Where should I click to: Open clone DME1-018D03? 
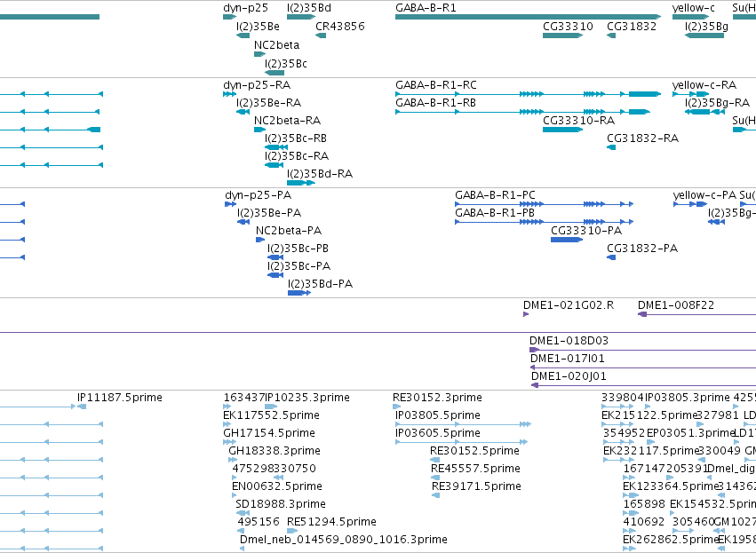click(x=569, y=341)
